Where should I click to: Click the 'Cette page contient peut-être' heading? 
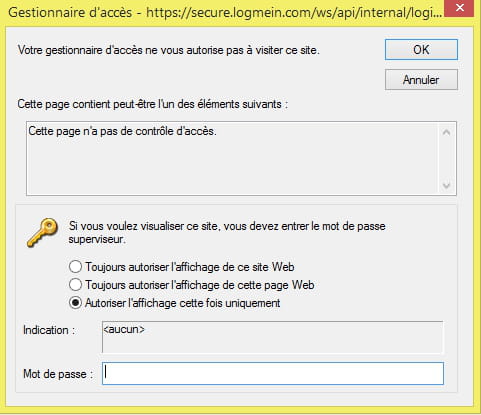152,104
